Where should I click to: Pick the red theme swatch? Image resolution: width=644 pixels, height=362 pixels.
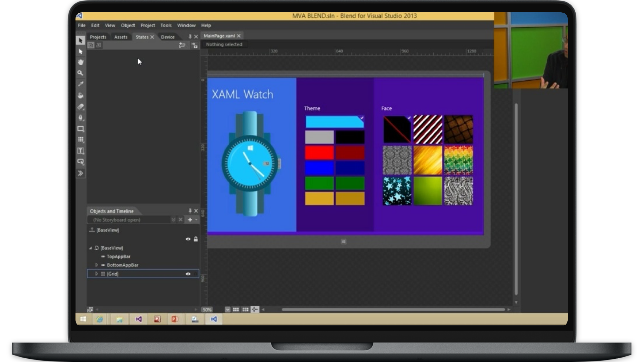(319, 153)
